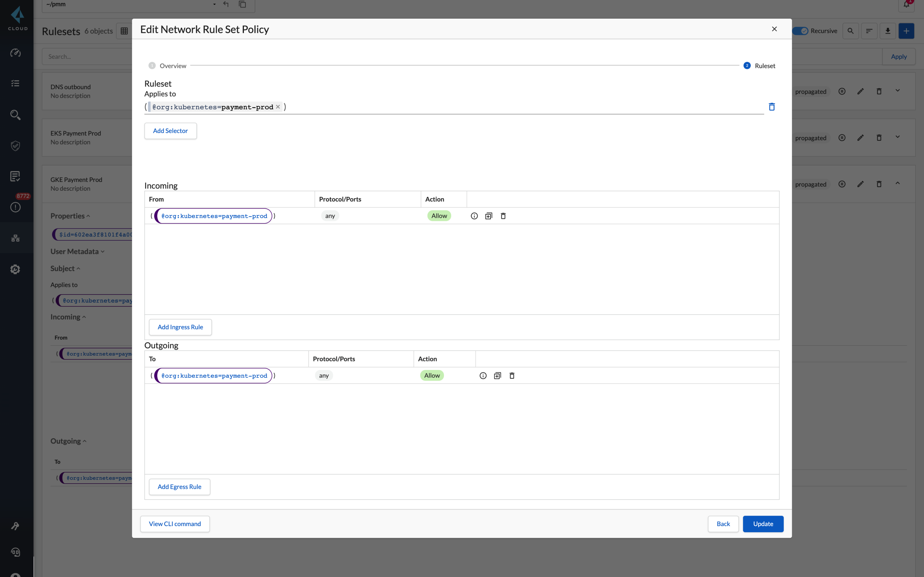Click the Allow badge in Incoming rule
The height and width of the screenshot is (577, 924).
[x=439, y=216]
